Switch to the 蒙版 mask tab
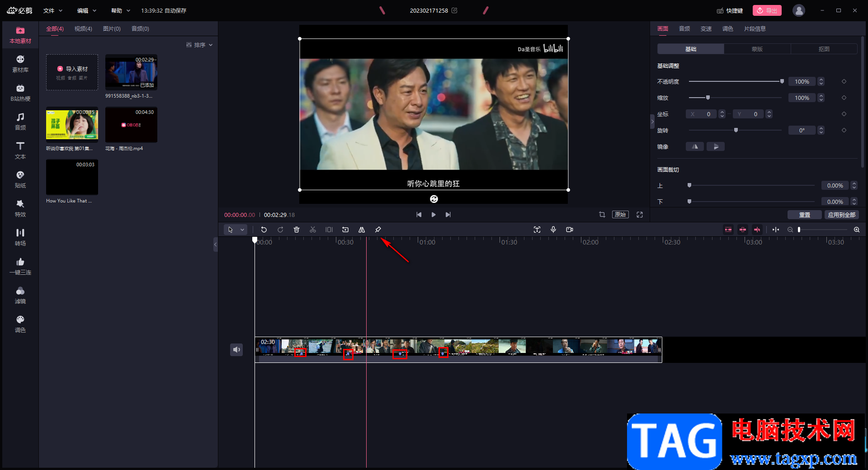Viewport: 868px width, 470px height. point(757,49)
